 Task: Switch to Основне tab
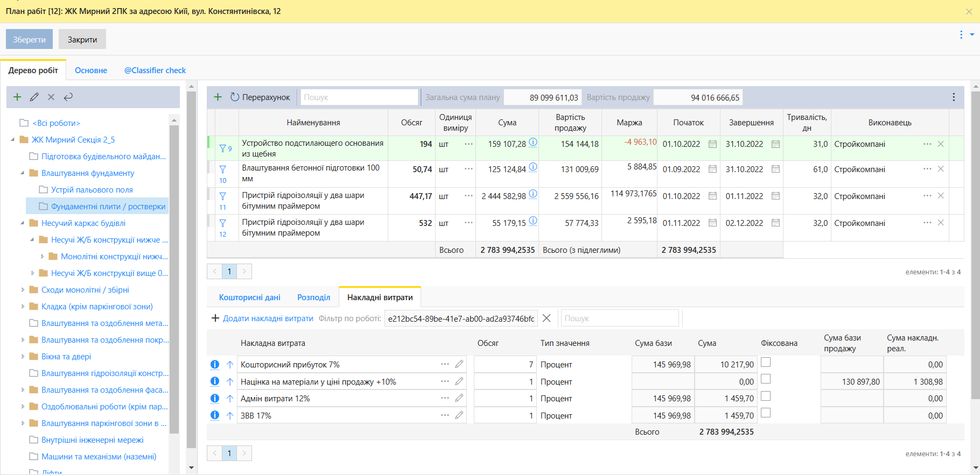[x=91, y=70]
